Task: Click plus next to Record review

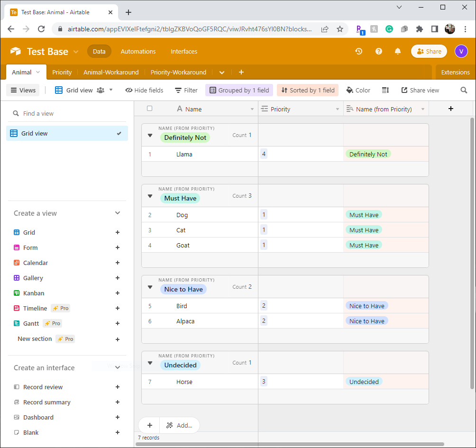Action: [118, 387]
